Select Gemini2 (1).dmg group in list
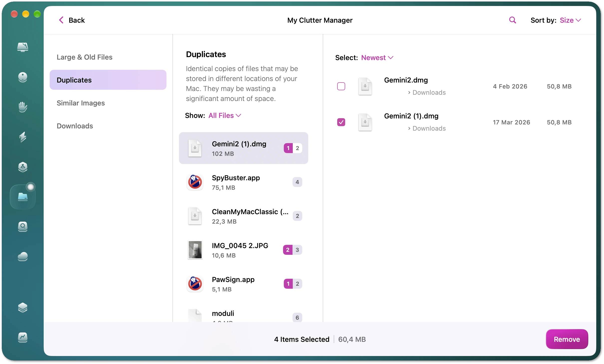This screenshot has width=604, height=364. [x=244, y=148]
